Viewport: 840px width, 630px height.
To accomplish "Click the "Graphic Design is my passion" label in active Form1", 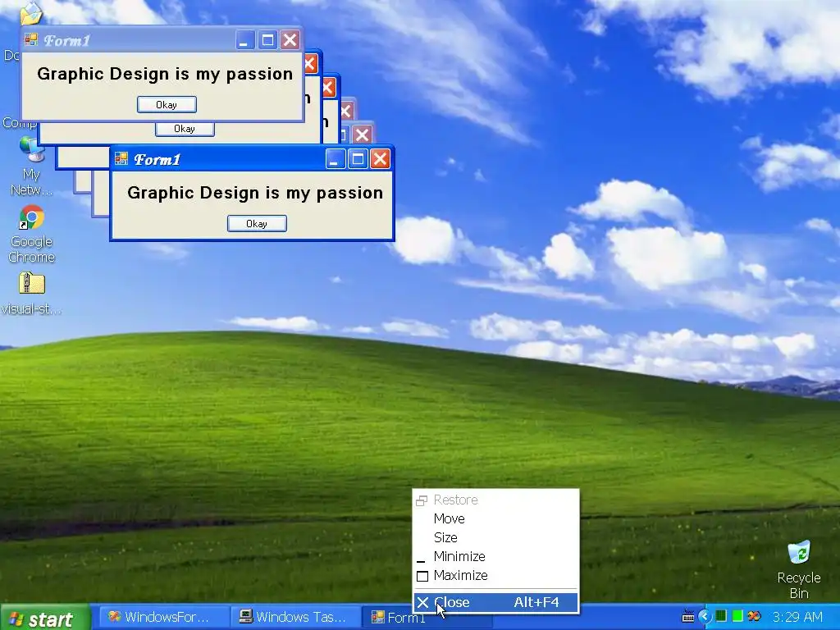I will pos(255,193).
